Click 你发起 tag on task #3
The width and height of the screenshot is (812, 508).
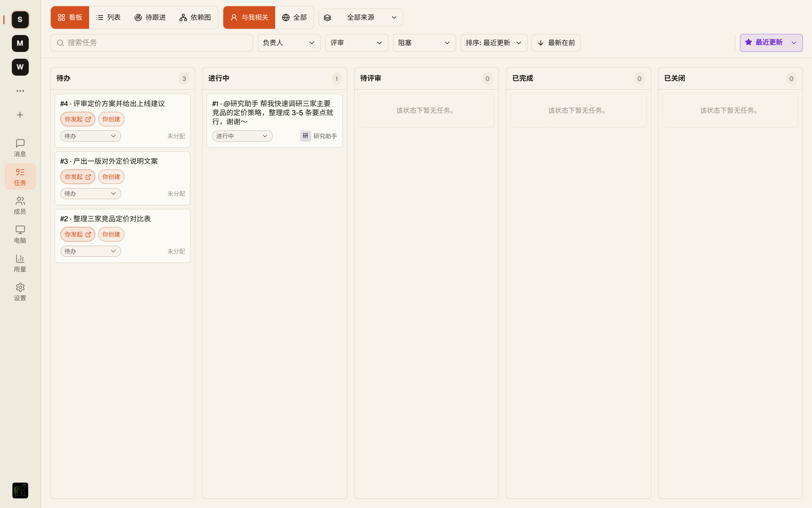pyautogui.click(x=78, y=177)
